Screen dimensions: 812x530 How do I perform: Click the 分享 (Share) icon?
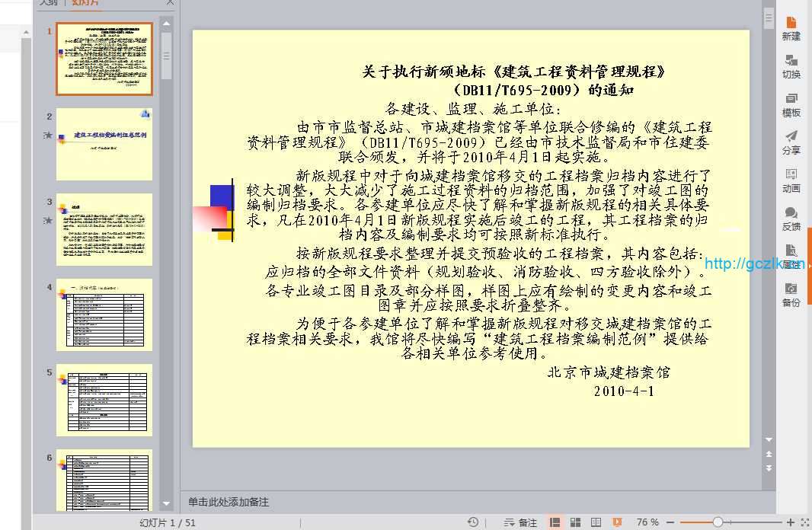(x=791, y=142)
